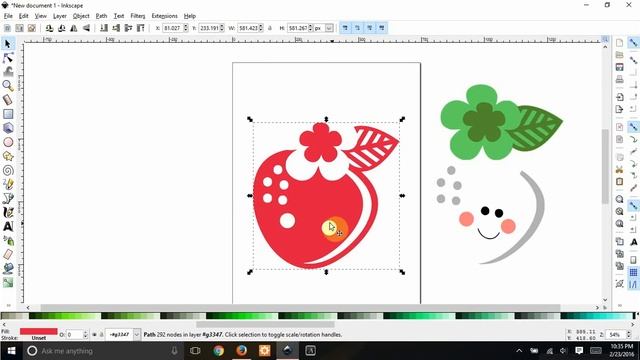This screenshot has height=360, width=640.
Task: Adjust the X position stepper arrows
Action: [x=186, y=28]
